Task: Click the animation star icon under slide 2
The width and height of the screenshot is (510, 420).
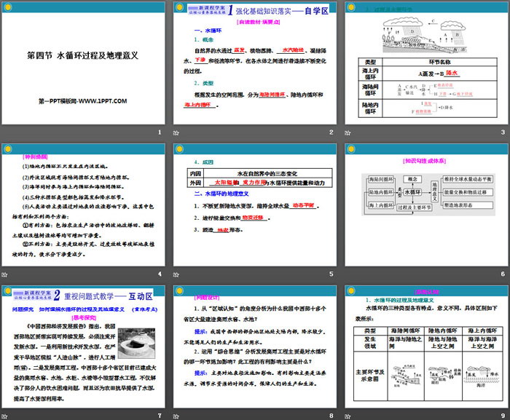Action: click(x=176, y=132)
